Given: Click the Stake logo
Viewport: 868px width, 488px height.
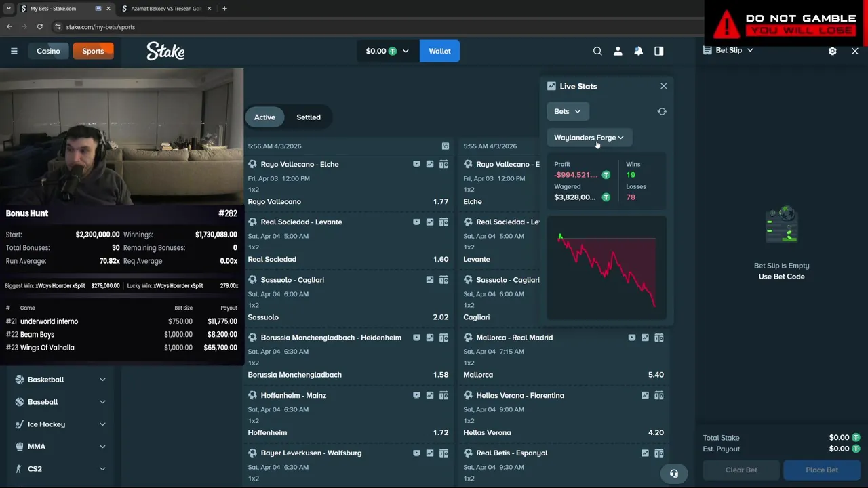Looking at the screenshot, I should [165, 51].
